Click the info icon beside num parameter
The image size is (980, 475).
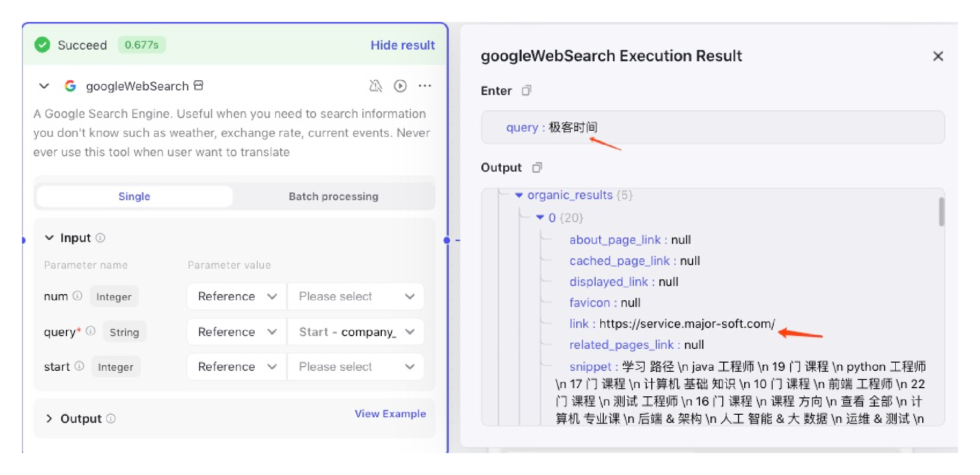(x=78, y=296)
